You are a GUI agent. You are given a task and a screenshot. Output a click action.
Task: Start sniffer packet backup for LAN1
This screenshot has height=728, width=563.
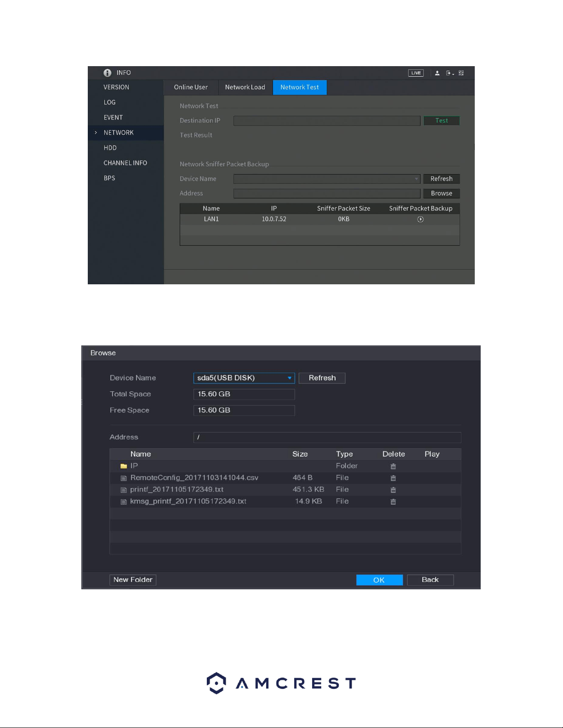point(421,220)
